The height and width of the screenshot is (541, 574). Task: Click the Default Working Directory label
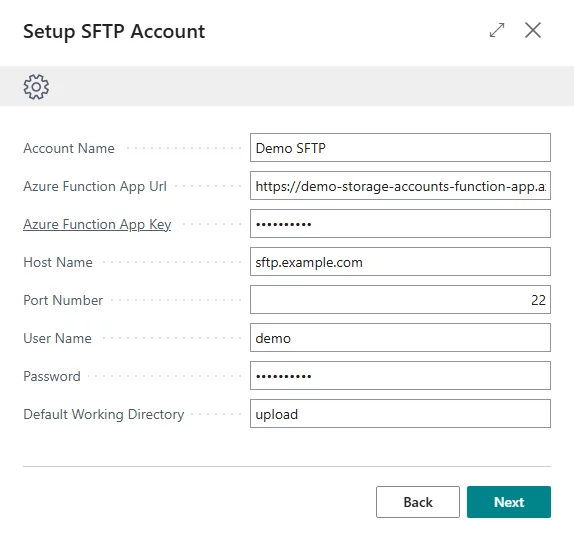coord(104,414)
